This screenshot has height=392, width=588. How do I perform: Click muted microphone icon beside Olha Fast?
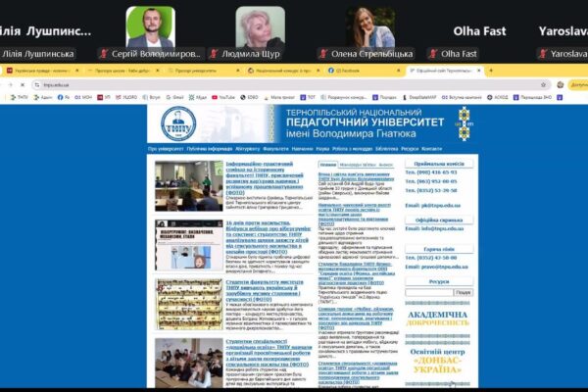tap(433, 54)
